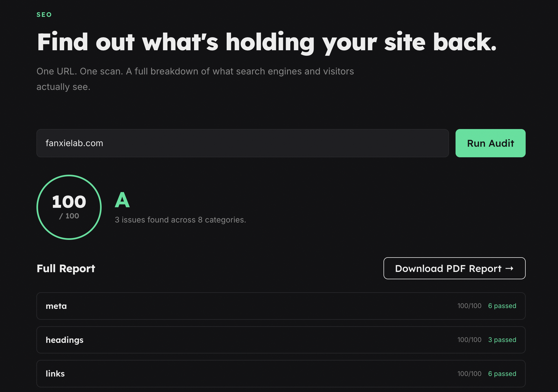
Task: Click the green grade A letter
Action: pos(122,200)
